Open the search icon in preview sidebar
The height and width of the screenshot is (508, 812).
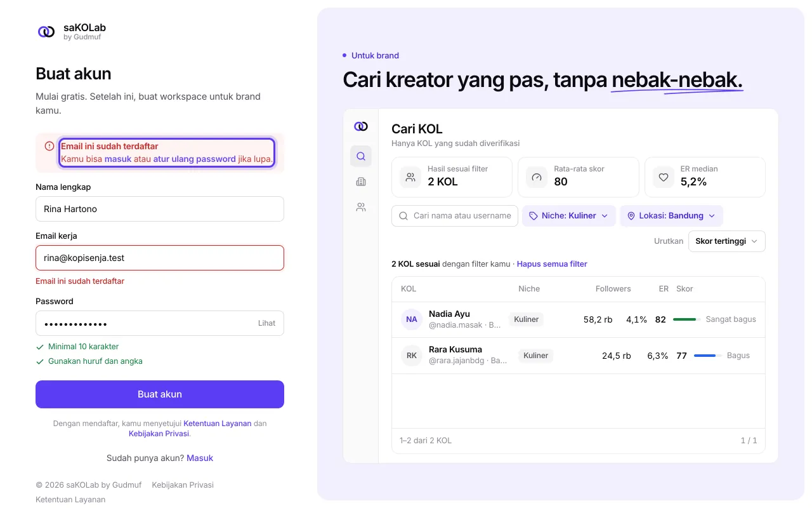click(x=361, y=156)
